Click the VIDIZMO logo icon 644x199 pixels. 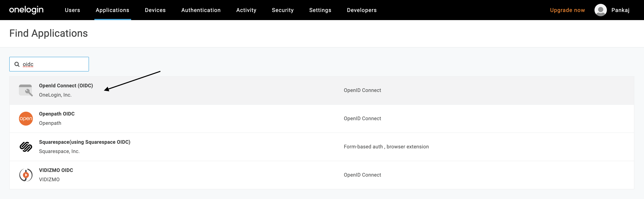point(26,175)
